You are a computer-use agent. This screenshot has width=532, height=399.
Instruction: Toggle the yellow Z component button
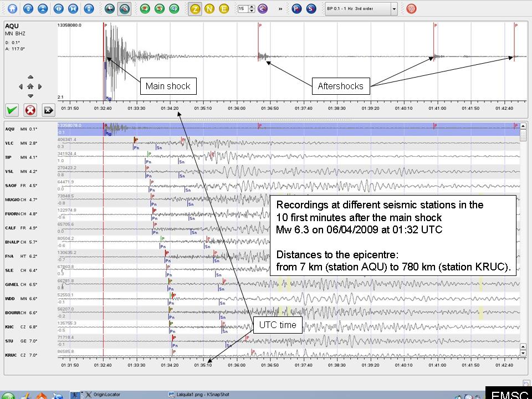(195, 9)
